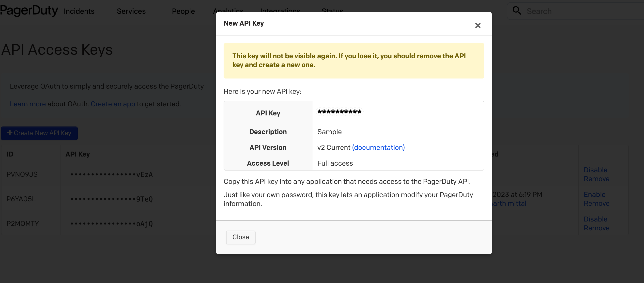
Task: Click the PagerDuty logo
Action: (29, 11)
